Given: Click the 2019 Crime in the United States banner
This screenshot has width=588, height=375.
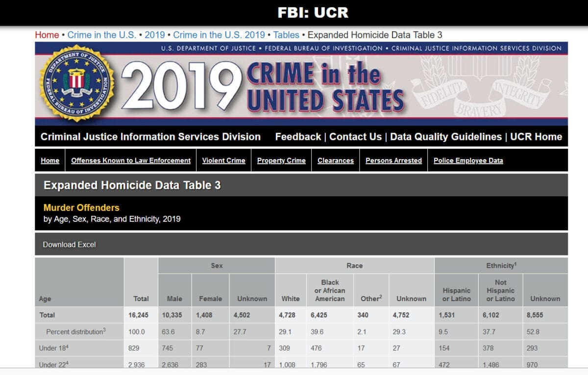Looking at the screenshot, I should click(301, 84).
